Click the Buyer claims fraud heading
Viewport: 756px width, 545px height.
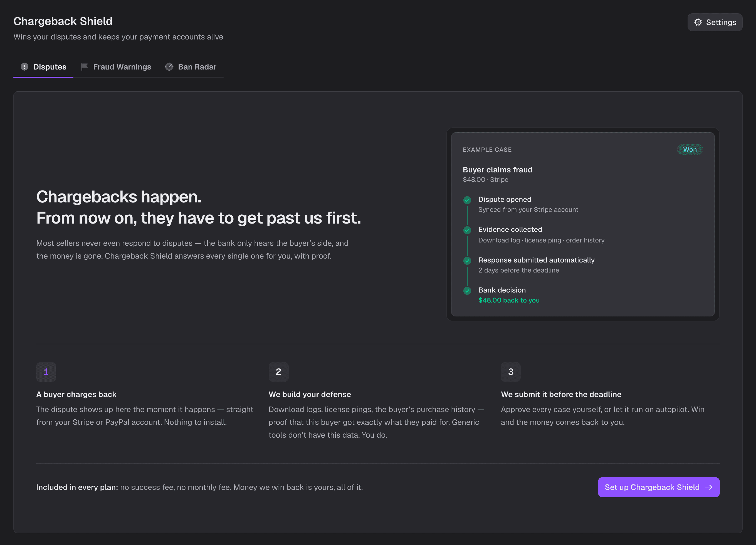(x=497, y=170)
